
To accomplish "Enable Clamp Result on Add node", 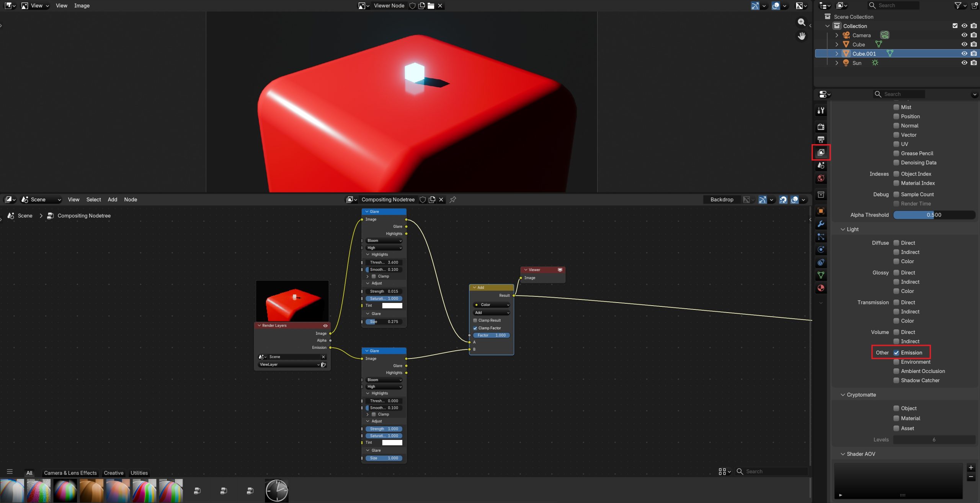I will [475, 321].
